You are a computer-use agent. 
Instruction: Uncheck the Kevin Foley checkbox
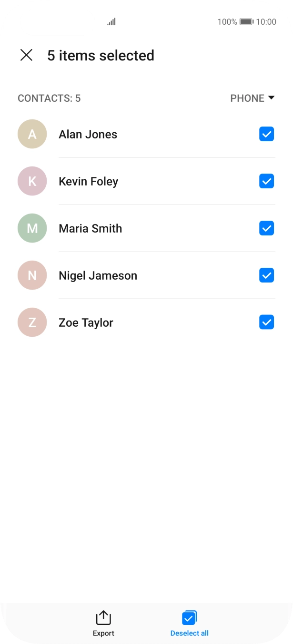(266, 181)
